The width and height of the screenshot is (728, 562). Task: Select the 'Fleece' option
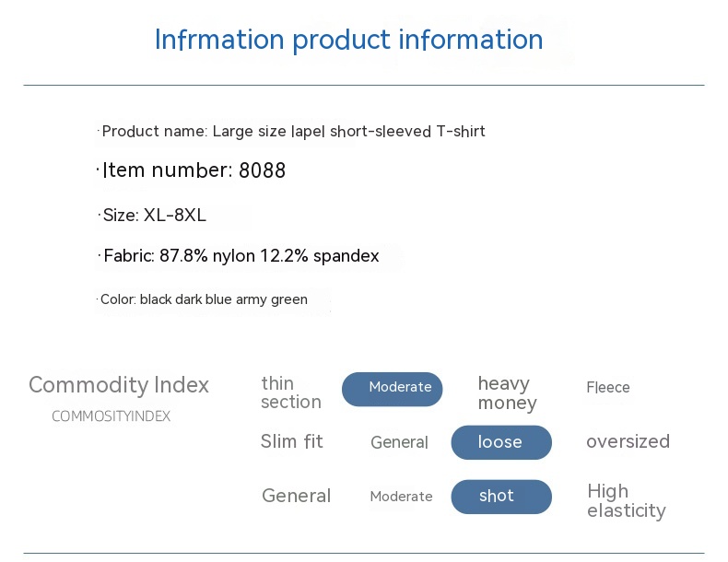[608, 388]
